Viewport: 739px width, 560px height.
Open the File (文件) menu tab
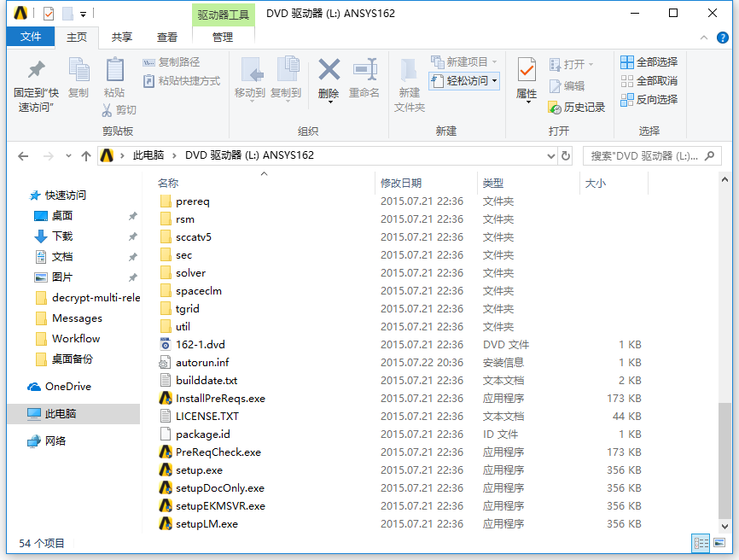tap(31, 37)
